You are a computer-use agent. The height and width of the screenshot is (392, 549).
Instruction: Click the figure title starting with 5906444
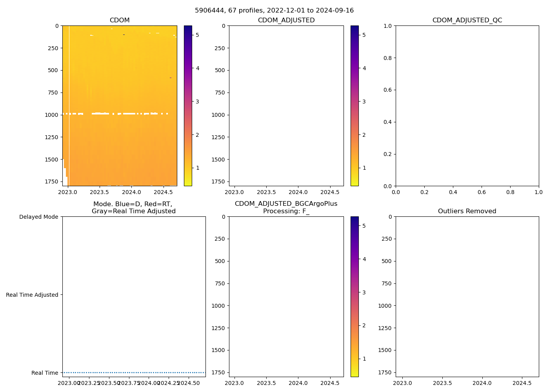(x=274, y=11)
